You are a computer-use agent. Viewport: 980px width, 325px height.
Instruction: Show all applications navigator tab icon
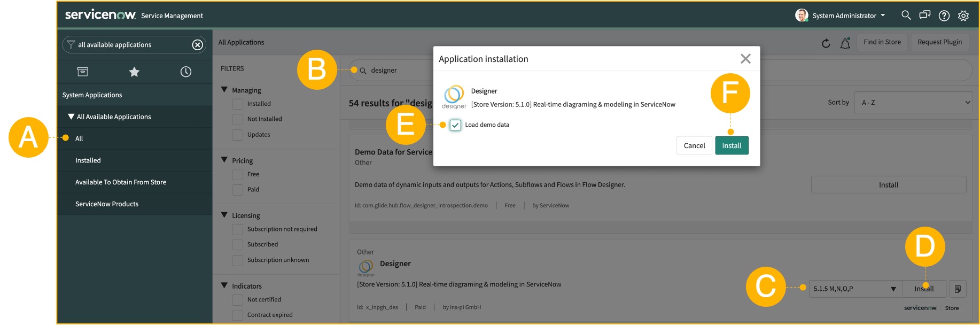pyautogui.click(x=83, y=72)
